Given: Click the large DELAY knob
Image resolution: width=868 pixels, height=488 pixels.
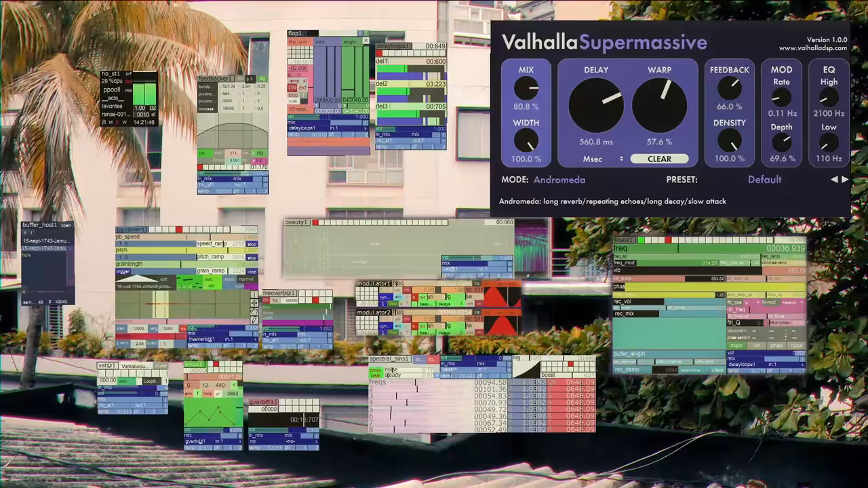Looking at the screenshot, I should click(x=596, y=105).
